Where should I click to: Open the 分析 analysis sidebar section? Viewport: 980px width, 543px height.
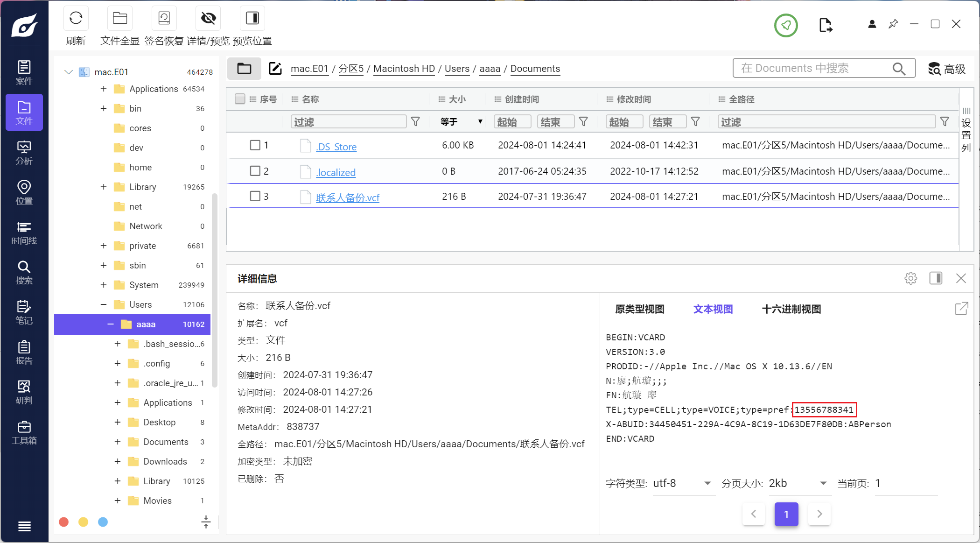coord(24,153)
